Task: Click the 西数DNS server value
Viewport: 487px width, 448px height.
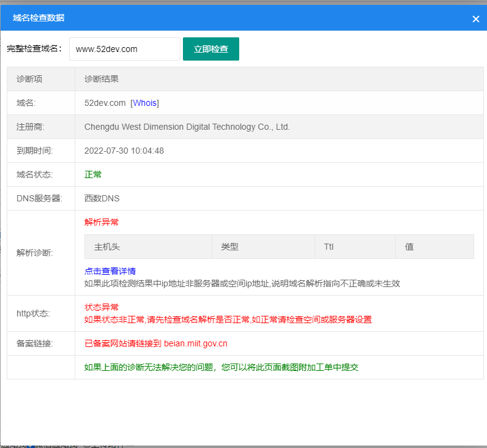Action: tap(102, 198)
